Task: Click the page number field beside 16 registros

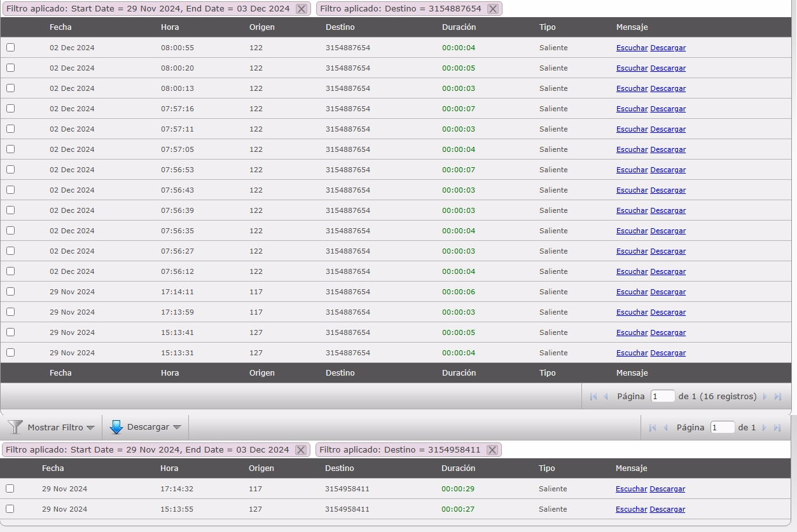Action: point(663,397)
